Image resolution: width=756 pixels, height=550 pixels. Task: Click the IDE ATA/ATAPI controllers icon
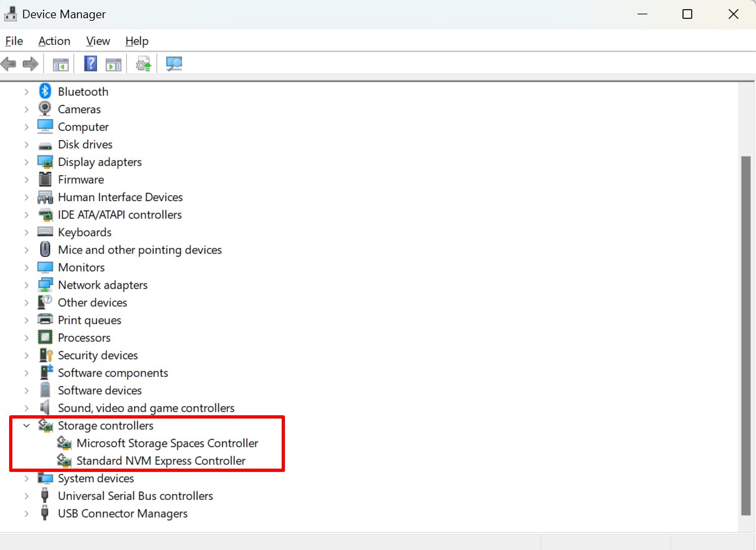[46, 215]
